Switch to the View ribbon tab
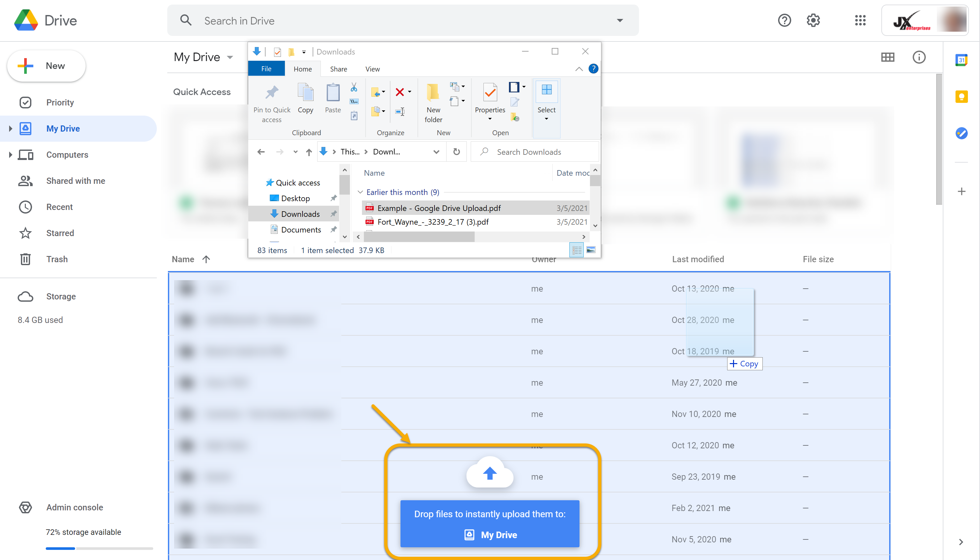Viewport: 980px width, 560px height. [x=372, y=69]
